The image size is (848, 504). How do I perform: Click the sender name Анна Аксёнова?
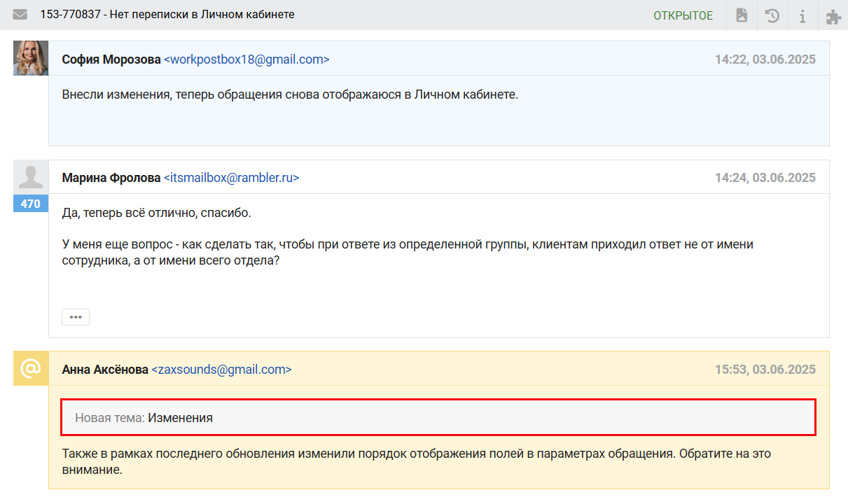click(105, 370)
